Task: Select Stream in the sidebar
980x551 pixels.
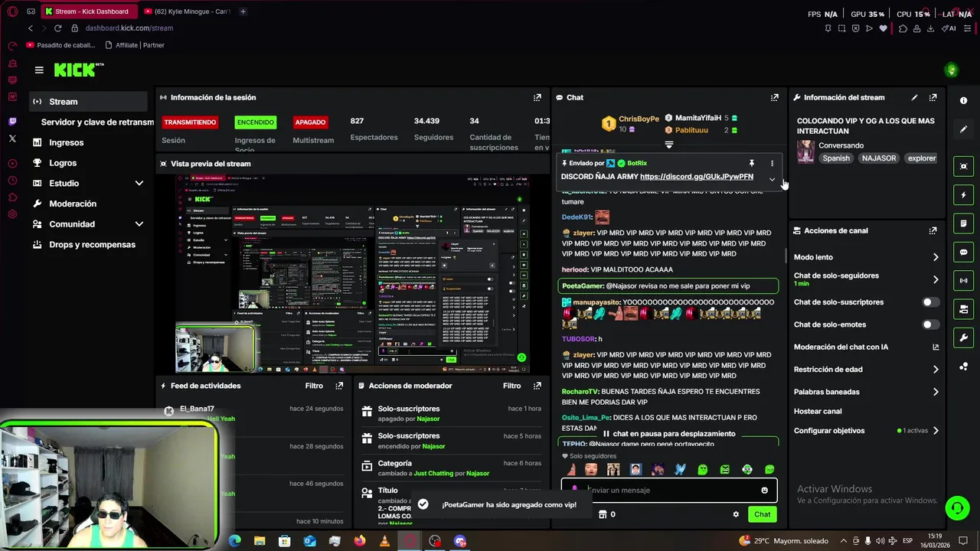Action: click(89, 102)
